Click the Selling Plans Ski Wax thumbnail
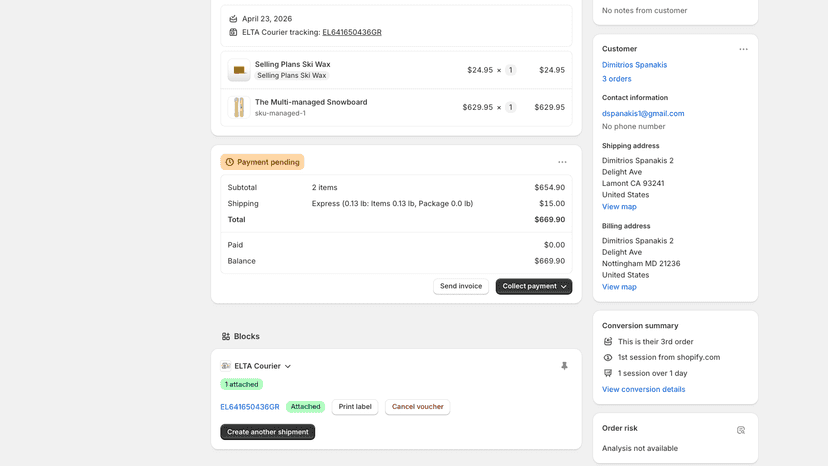 (x=239, y=70)
